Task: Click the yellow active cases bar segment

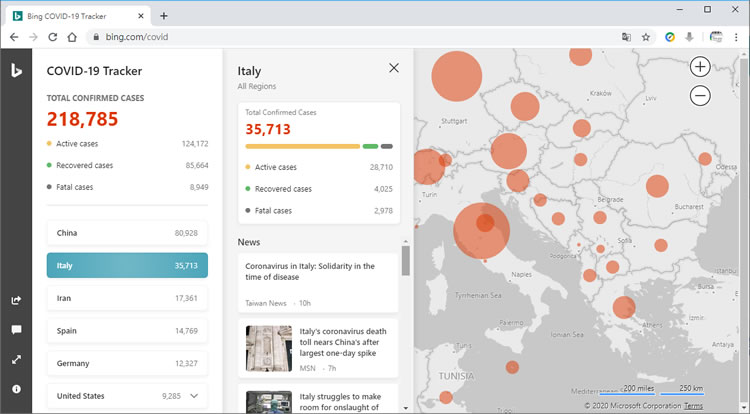Action: click(x=303, y=146)
